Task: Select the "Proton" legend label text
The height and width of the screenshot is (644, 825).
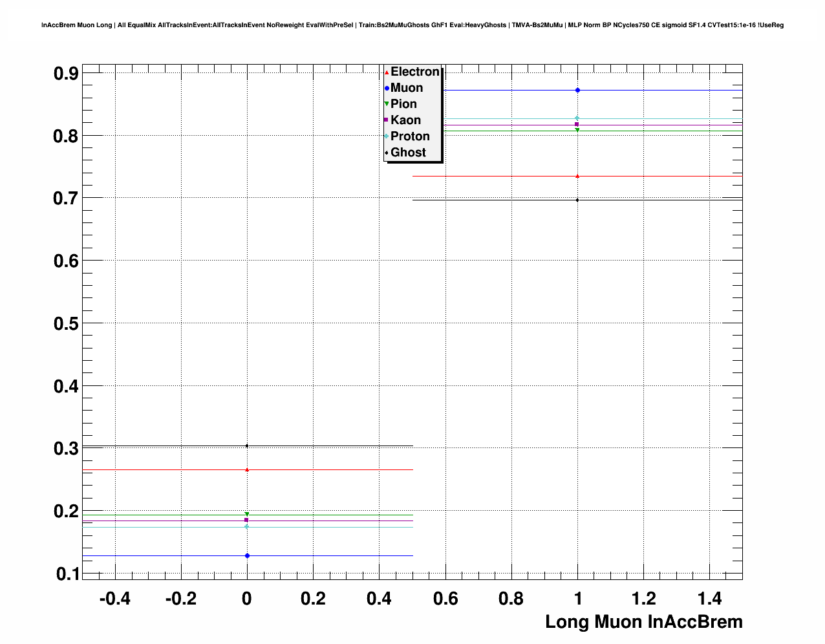Action: coord(410,136)
